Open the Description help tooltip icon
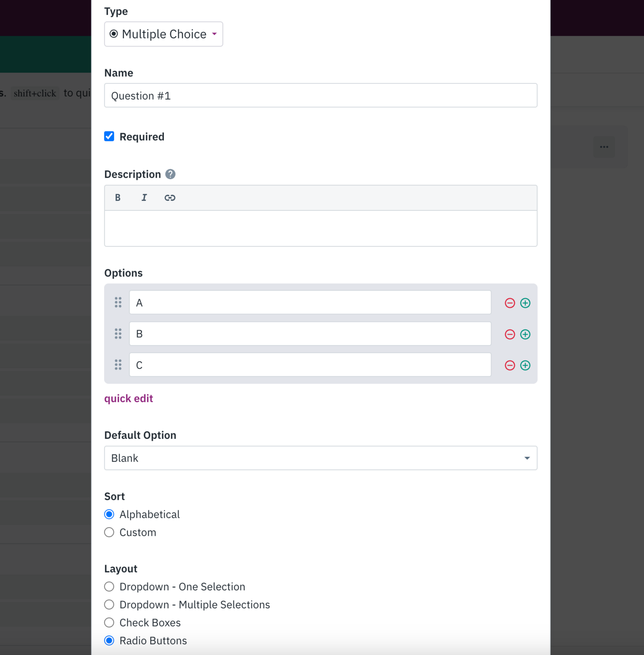 coord(170,174)
